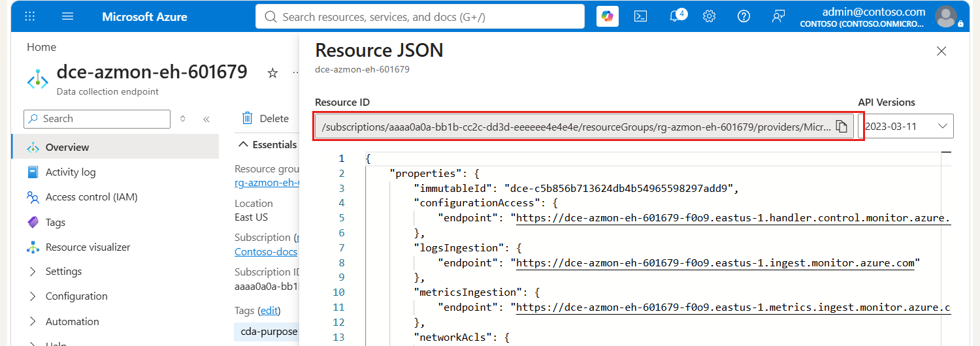Launch Cloud Shell from the header
The width and height of the screenshot is (980, 346).
tap(641, 16)
